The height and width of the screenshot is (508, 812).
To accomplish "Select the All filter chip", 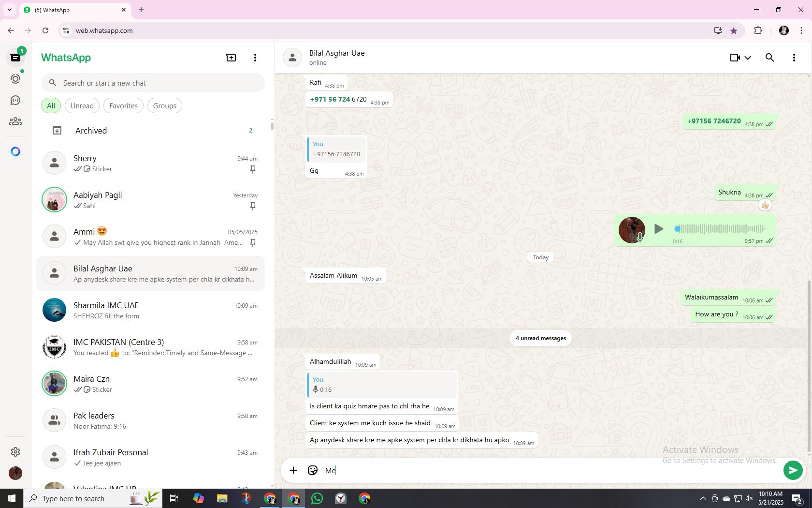I will pos(51,105).
